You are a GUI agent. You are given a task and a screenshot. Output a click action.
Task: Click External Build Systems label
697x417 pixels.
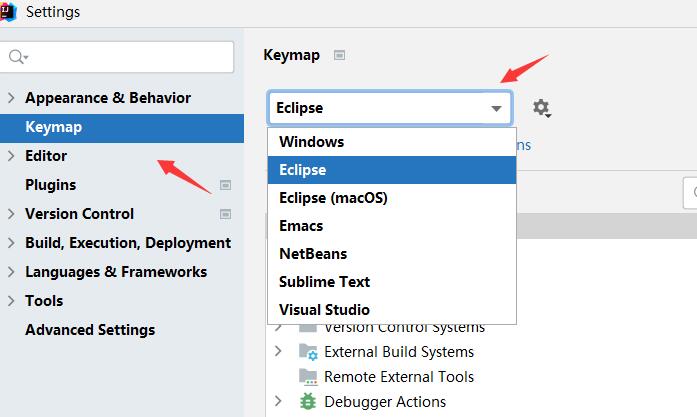coord(399,352)
